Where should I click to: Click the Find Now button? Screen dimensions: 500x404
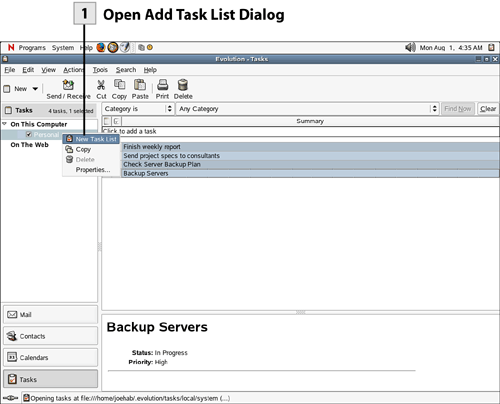[458, 109]
